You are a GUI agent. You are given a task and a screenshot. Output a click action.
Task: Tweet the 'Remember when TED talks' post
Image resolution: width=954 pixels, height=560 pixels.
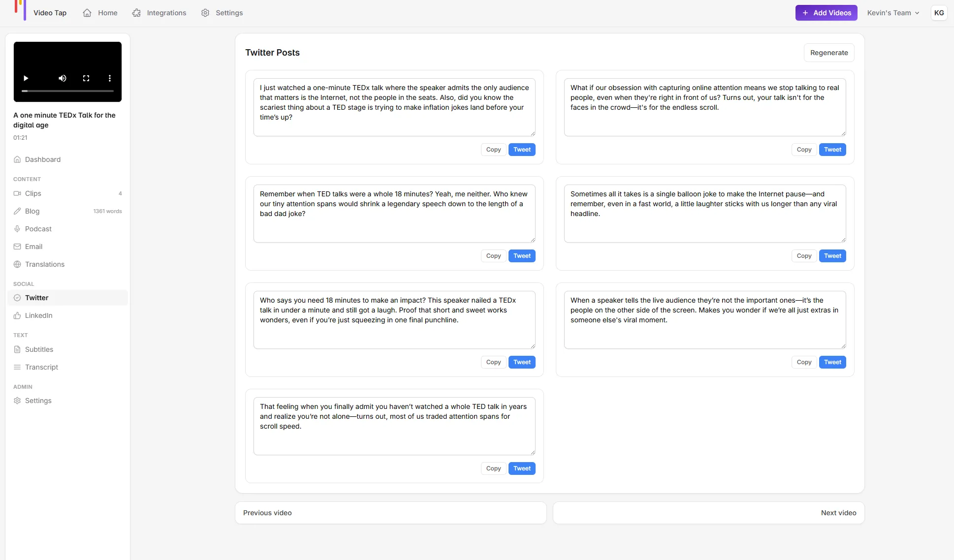click(522, 256)
